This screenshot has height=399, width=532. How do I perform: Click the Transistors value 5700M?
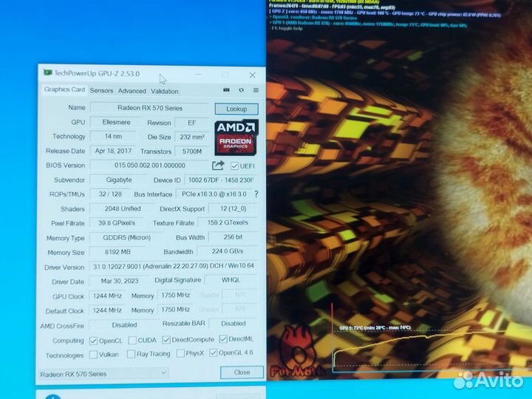191,151
